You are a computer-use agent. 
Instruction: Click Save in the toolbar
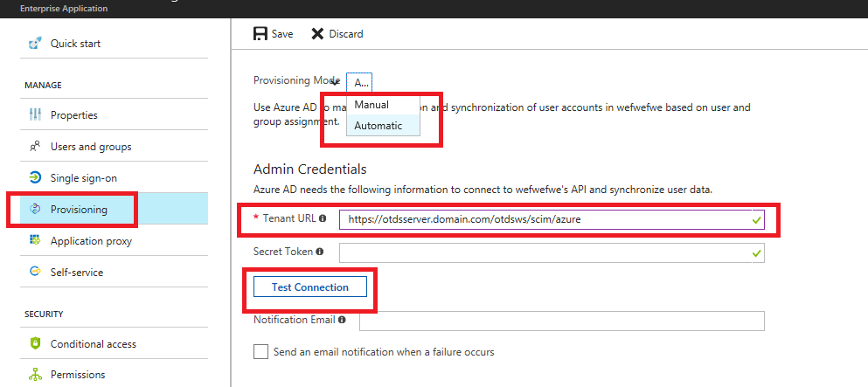[x=273, y=34]
